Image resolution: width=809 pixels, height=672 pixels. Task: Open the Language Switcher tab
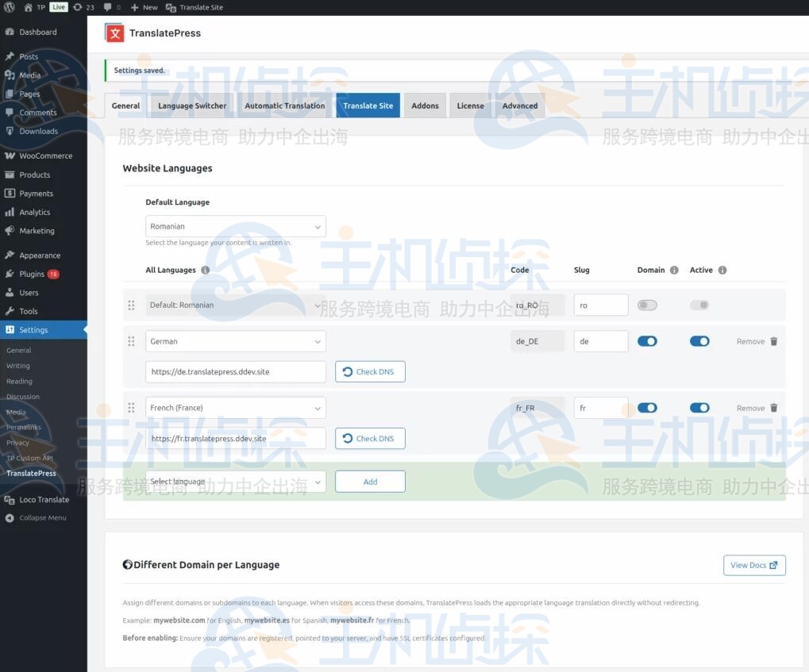coord(192,106)
